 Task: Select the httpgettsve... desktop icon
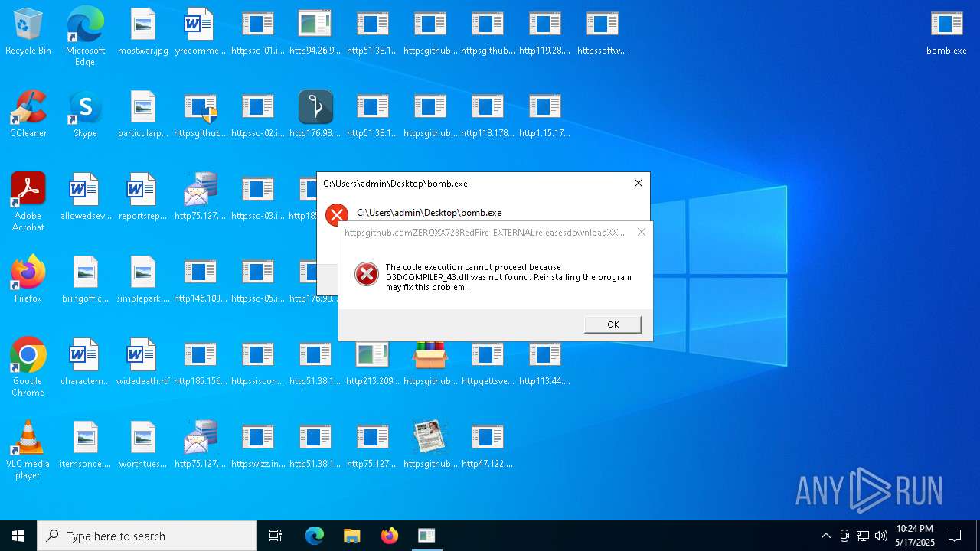[x=488, y=363]
